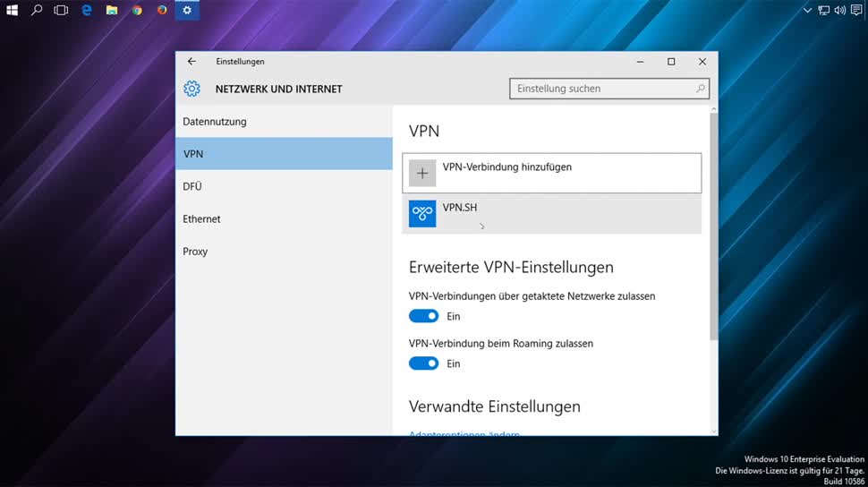
Task: Click the NETZWERK UND INTERNET heading
Action: tap(278, 89)
